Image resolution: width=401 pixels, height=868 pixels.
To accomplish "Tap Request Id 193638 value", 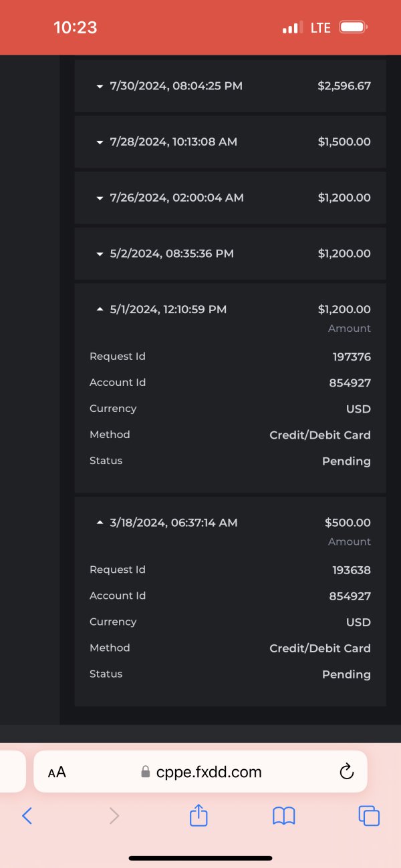I will (352, 570).
